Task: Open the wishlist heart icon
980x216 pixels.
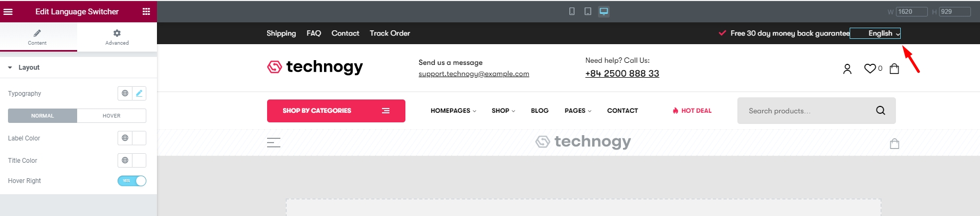Action: pos(870,69)
